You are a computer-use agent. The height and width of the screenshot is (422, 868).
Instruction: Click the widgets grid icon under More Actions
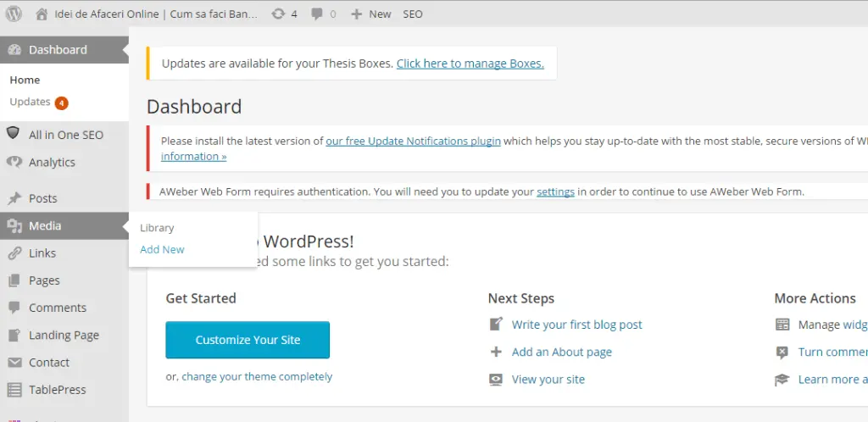pos(782,325)
